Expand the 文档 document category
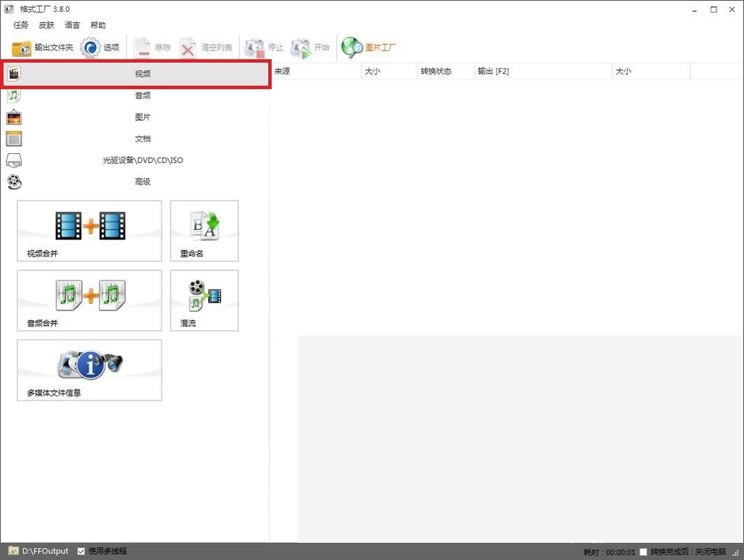Viewport: 744px width, 560px height. 135,139
